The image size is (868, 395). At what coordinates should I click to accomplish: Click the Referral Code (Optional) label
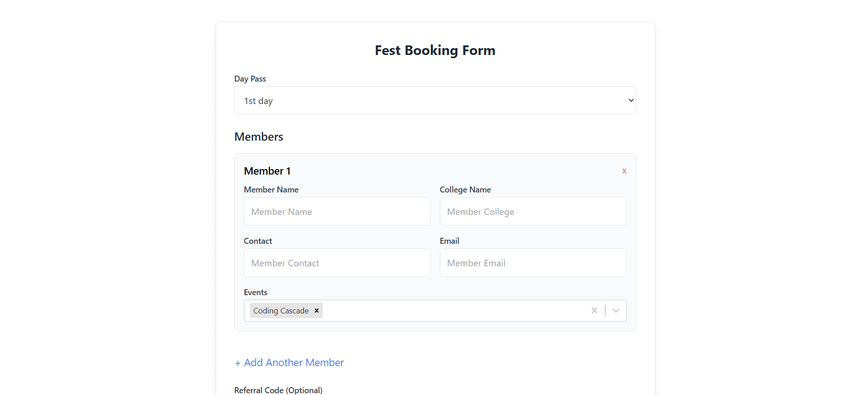pos(278,390)
